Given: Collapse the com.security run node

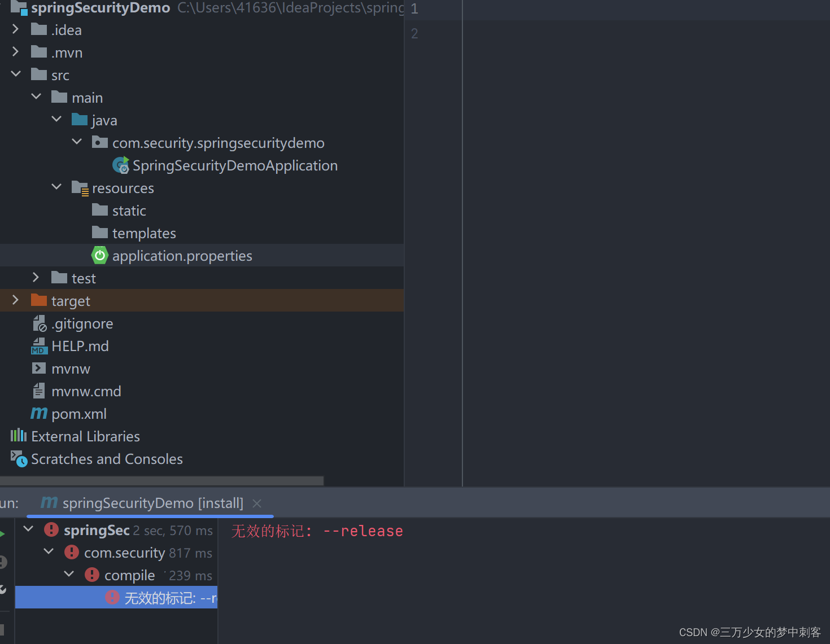Looking at the screenshot, I should click(x=49, y=551).
